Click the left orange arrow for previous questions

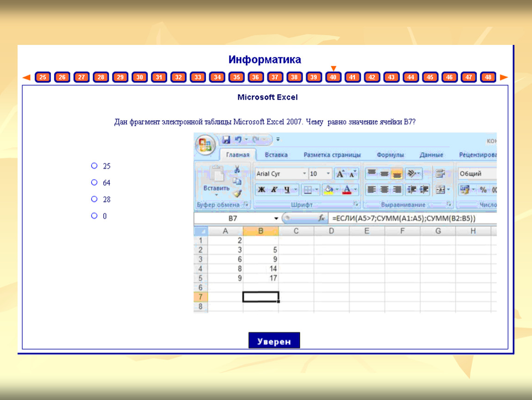coord(26,77)
